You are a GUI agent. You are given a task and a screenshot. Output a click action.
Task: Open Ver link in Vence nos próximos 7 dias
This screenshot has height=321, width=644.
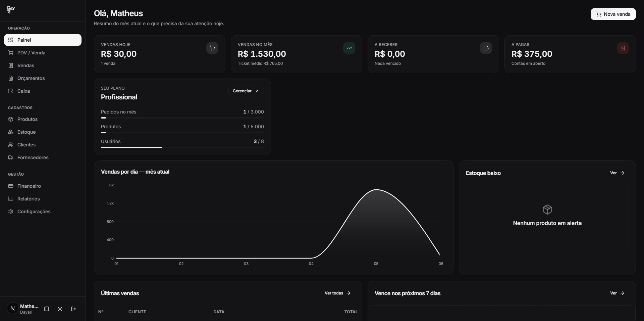point(617,293)
